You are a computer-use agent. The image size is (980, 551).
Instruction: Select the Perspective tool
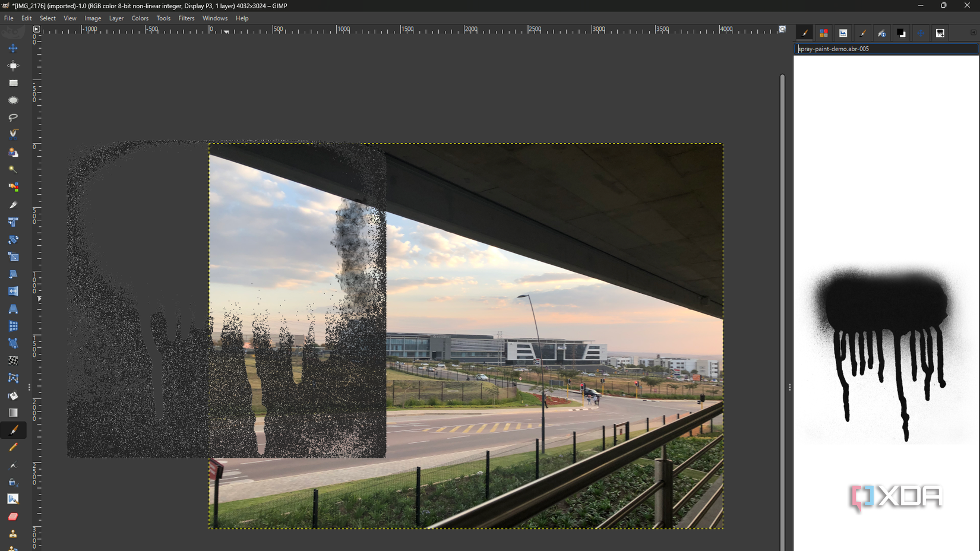coord(13,309)
